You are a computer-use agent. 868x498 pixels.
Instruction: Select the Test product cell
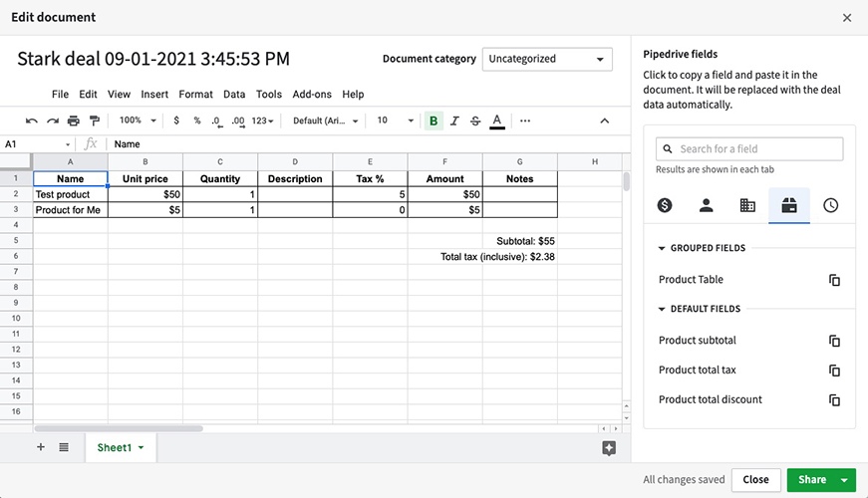[71, 194]
